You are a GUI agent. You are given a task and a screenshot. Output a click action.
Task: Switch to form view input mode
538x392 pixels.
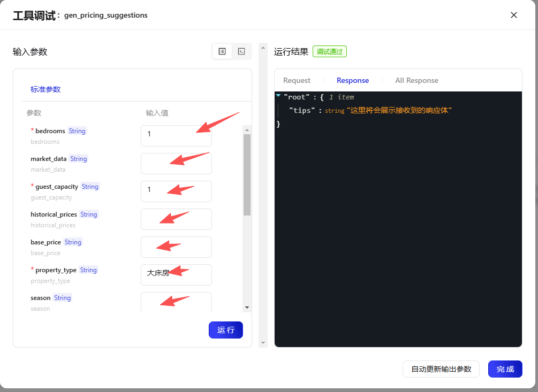[222, 51]
